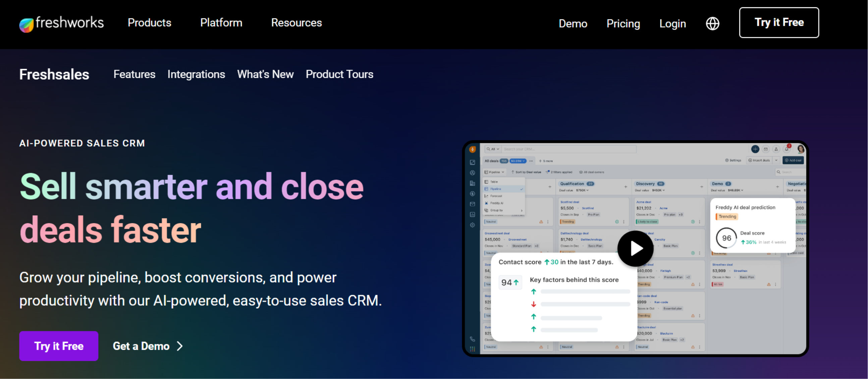Select Table in the preview view menu
The width and height of the screenshot is (868, 379).
click(503, 182)
